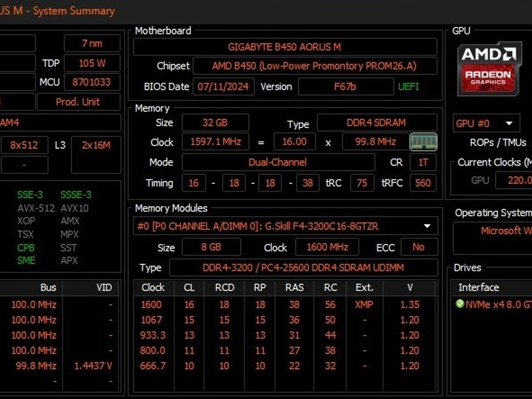Click the BIOS date 07/11/2024
The height and width of the screenshot is (399, 532).
coord(223,87)
